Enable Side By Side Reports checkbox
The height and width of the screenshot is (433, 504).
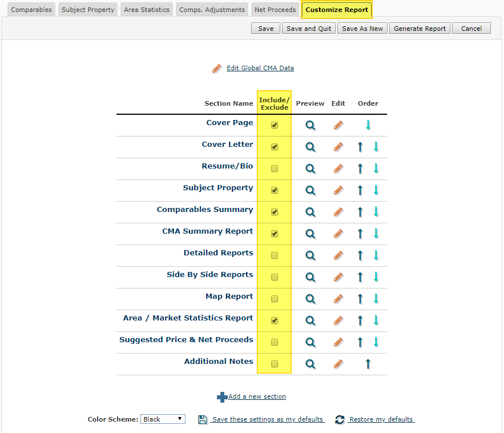[x=275, y=277]
